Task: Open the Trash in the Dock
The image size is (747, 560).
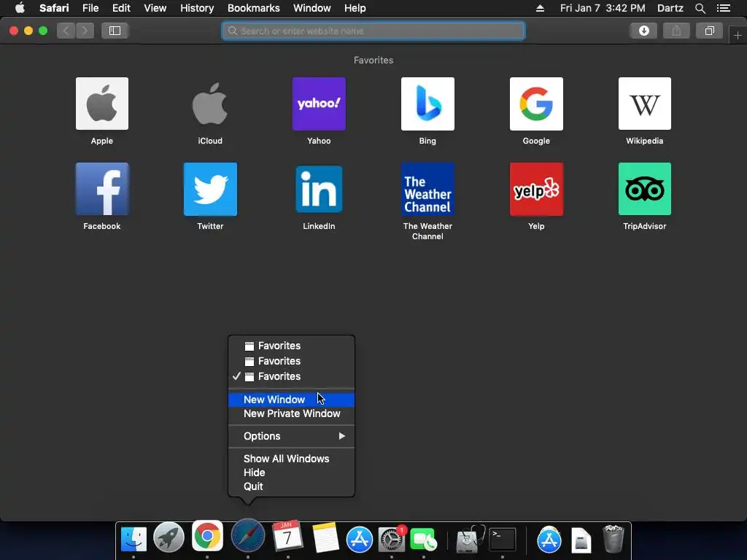Action: pyautogui.click(x=613, y=539)
